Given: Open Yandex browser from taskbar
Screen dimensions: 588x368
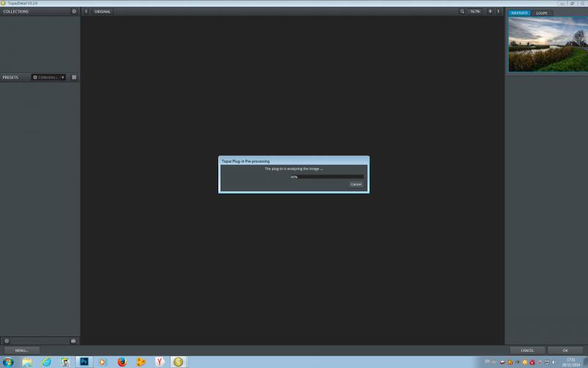Looking at the screenshot, I should [159, 362].
